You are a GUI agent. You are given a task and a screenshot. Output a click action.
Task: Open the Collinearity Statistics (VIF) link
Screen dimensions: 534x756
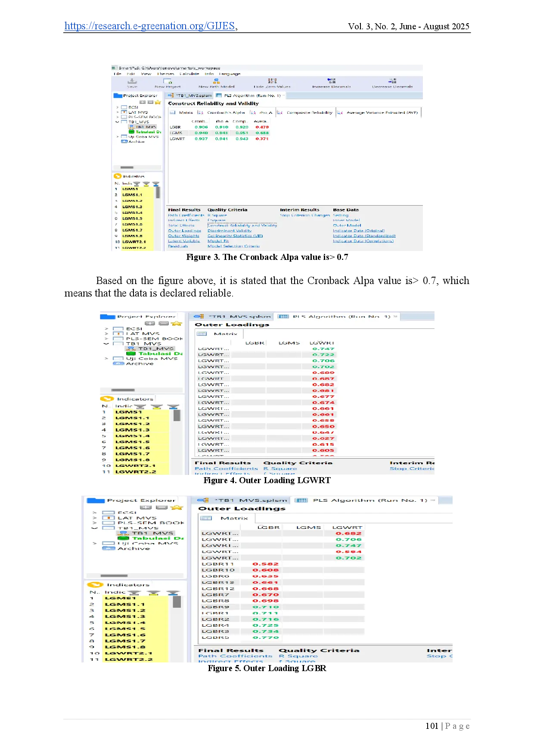pyautogui.click(x=235, y=236)
